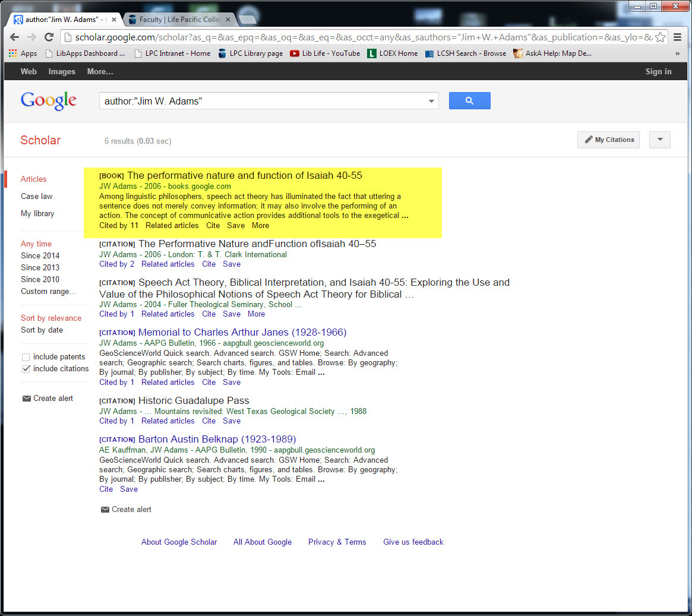Open Related articles under Memorial to Charles Arthur Janes

pos(168,382)
